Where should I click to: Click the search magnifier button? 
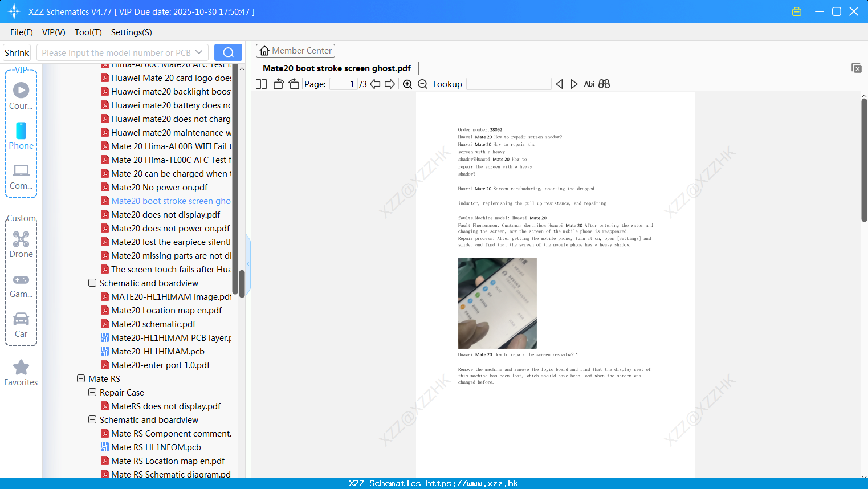(228, 52)
